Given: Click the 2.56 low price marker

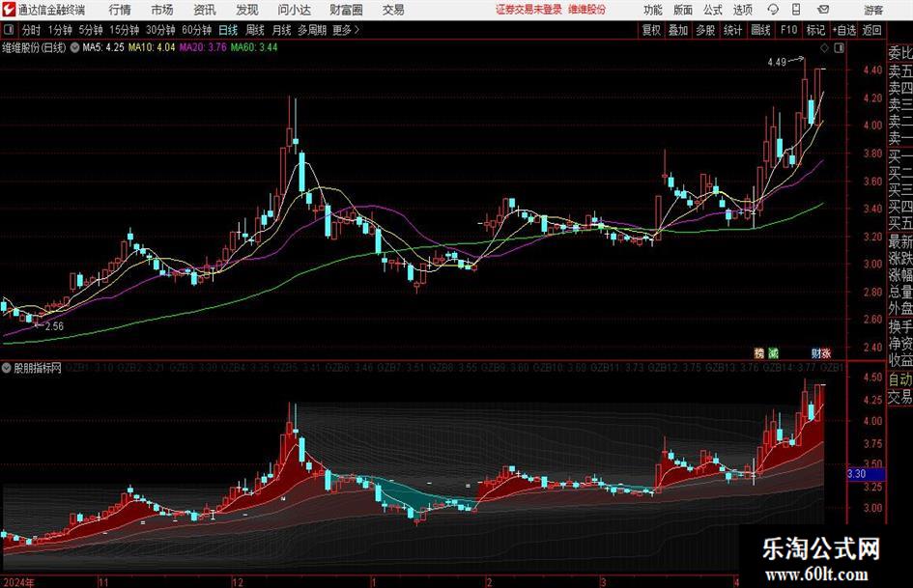Looking at the screenshot, I should tap(54, 326).
